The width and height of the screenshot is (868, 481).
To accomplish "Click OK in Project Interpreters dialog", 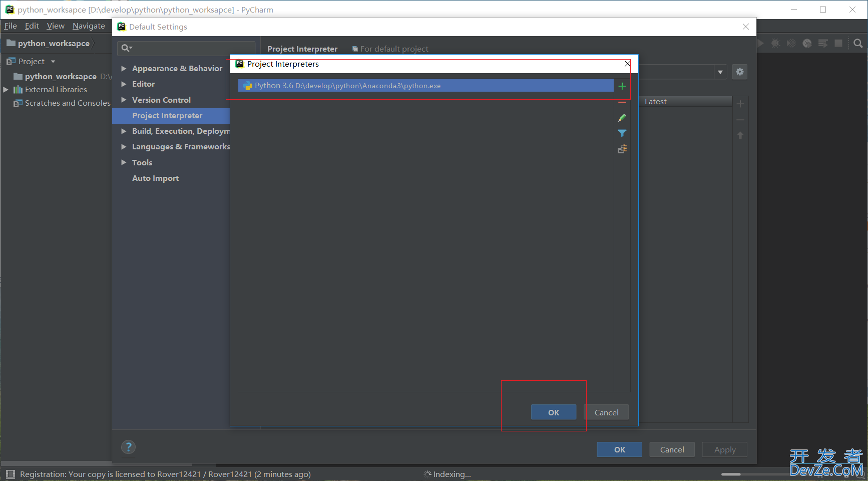I will tap(554, 412).
